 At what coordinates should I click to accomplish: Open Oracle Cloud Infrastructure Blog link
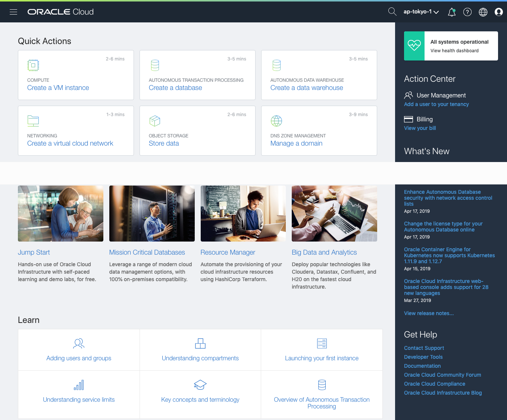point(443,393)
